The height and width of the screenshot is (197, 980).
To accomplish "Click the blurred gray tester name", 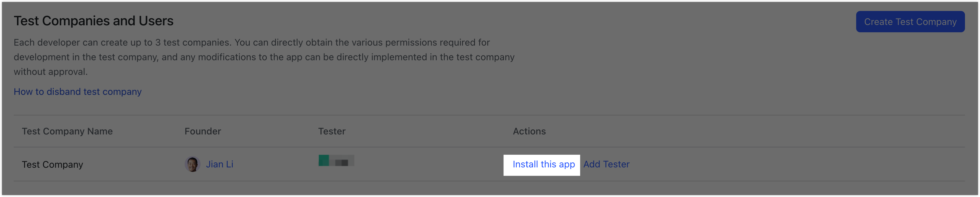I will coord(341,161).
